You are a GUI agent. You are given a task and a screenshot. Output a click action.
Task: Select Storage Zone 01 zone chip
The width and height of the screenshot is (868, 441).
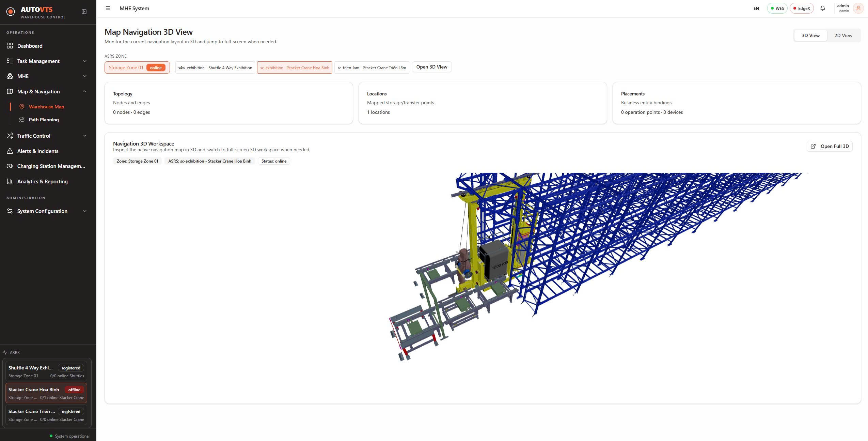[137, 67]
